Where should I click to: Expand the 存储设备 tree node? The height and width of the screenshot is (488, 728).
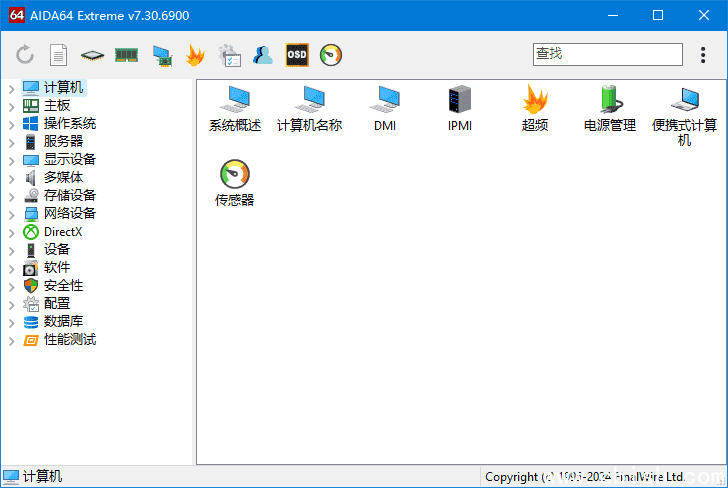click(12, 196)
